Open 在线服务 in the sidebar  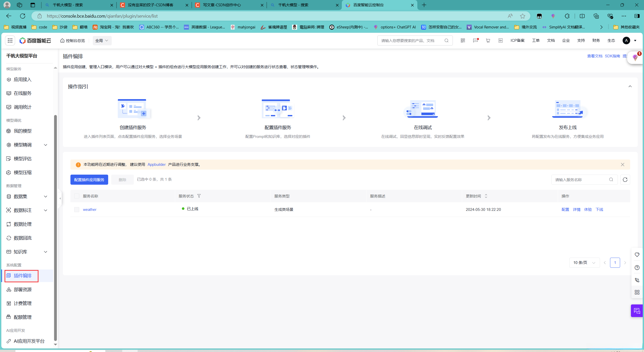click(x=23, y=93)
